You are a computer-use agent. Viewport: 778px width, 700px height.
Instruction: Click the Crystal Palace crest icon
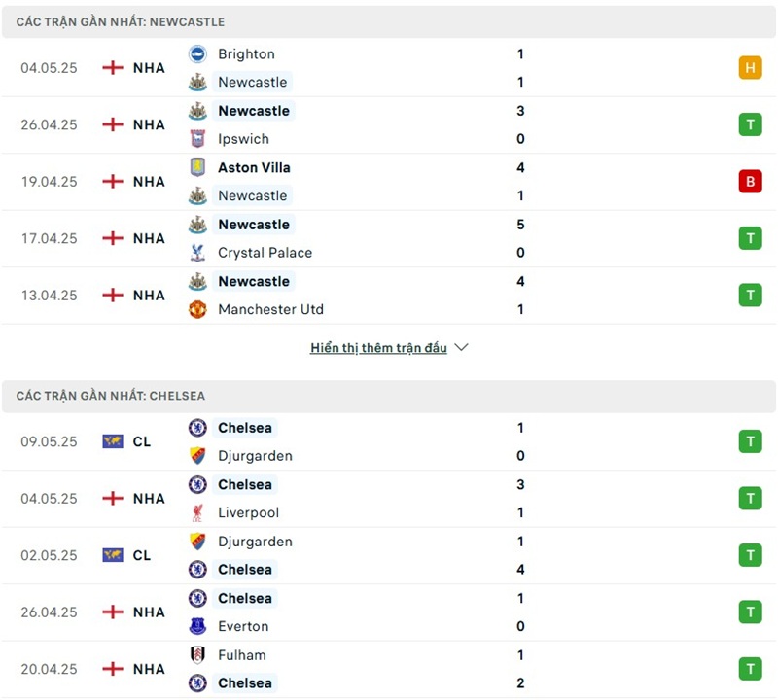pyautogui.click(x=197, y=253)
